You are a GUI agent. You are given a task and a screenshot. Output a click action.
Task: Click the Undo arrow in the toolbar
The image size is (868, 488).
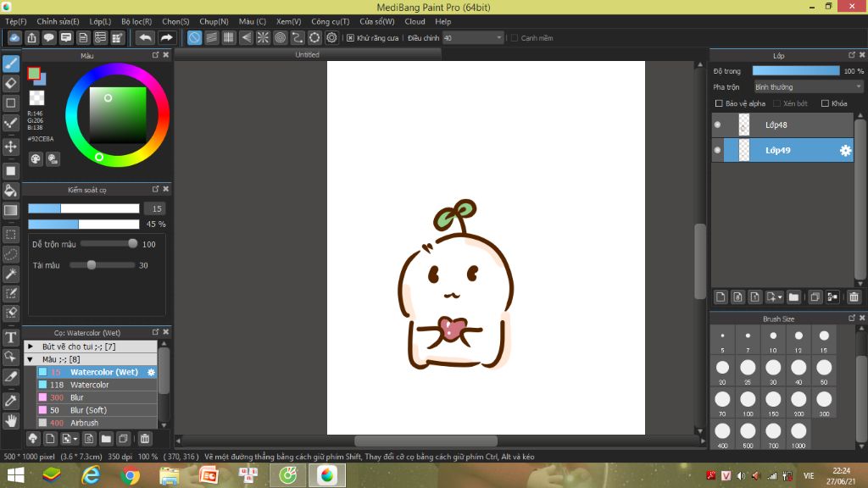146,37
